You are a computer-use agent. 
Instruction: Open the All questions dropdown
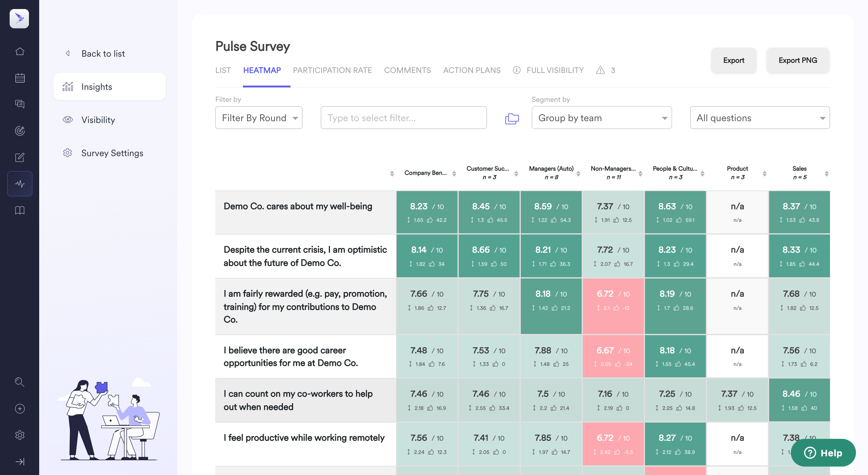759,118
